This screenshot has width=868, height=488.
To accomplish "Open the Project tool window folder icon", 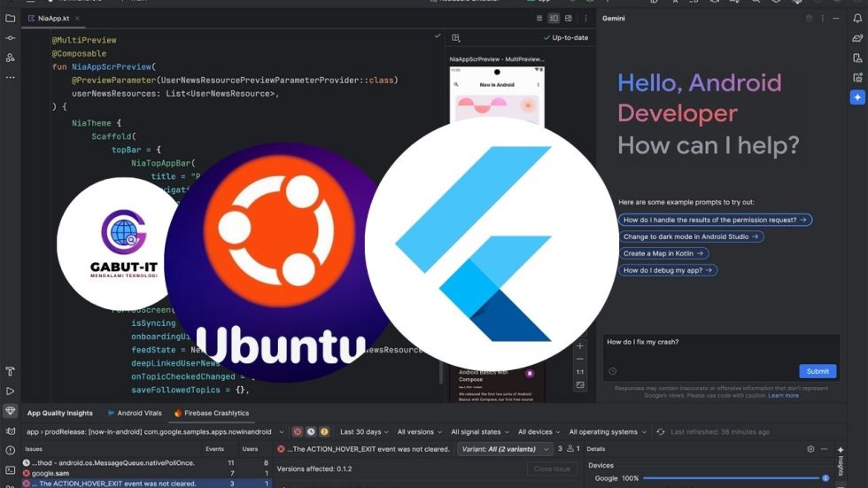I will click(x=10, y=19).
